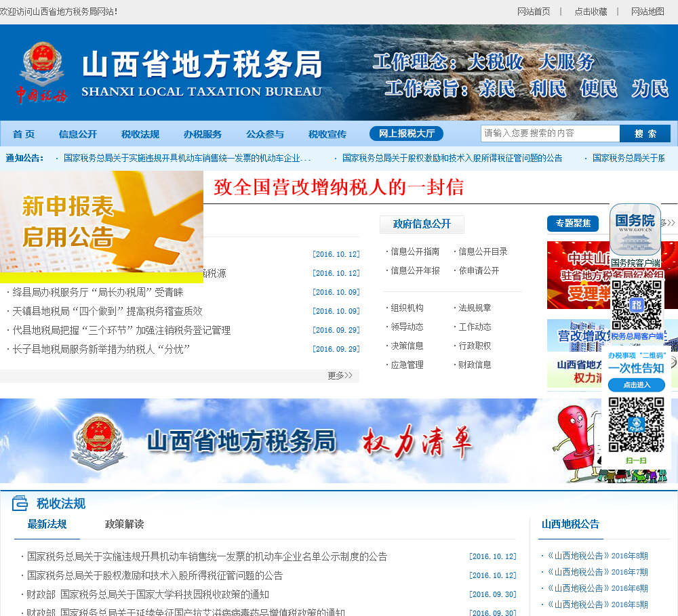Click the 扫一扫 QR code at bottom right
Image resolution: width=678 pixels, height=616 pixels.
click(636, 425)
